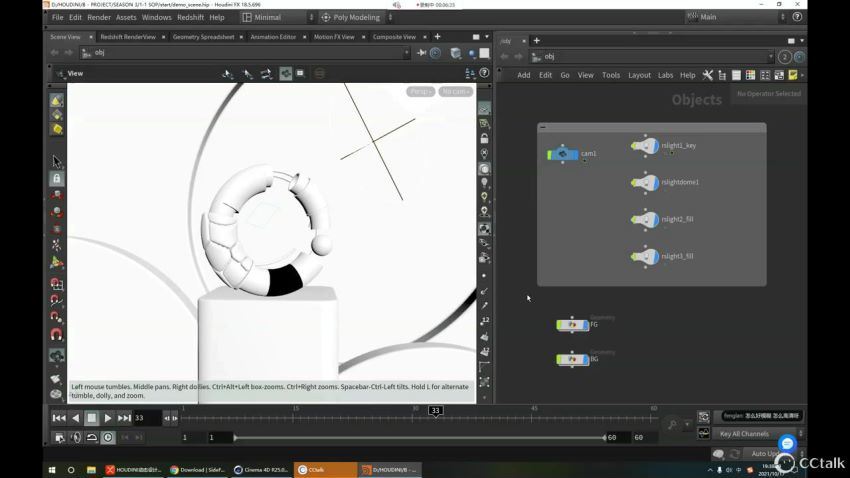Select the FG geometry node
This screenshot has height=478, width=850.
[x=572, y=325]
